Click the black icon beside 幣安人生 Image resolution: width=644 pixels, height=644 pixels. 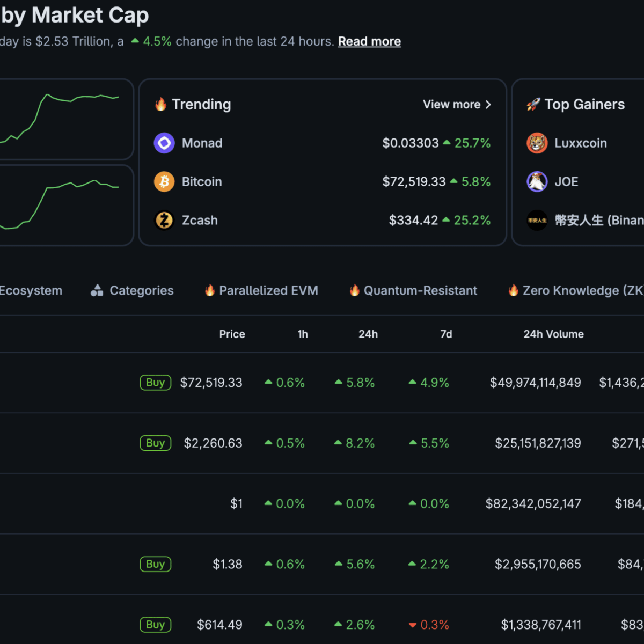537,221
